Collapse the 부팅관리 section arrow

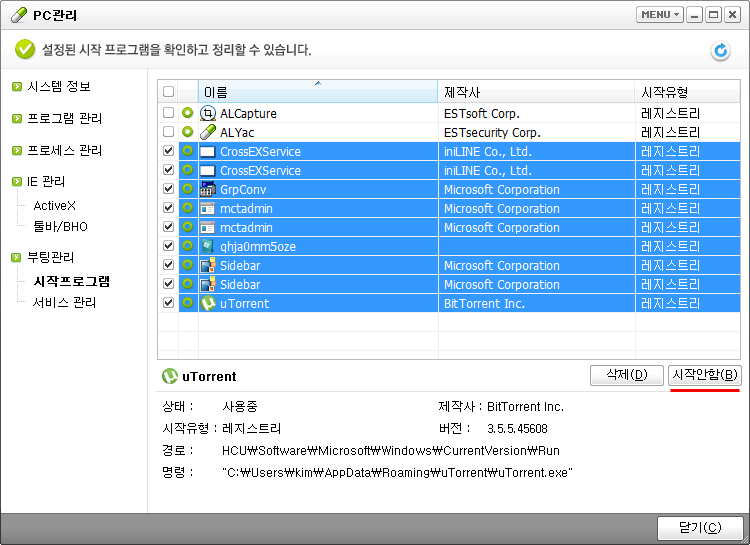(17, 257)
